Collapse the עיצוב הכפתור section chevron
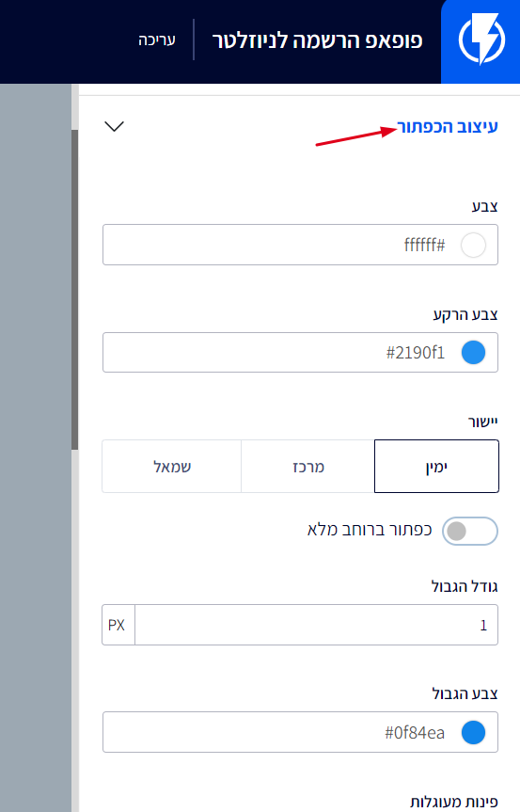Screen dimensions: 520x812 pos(114,126)
